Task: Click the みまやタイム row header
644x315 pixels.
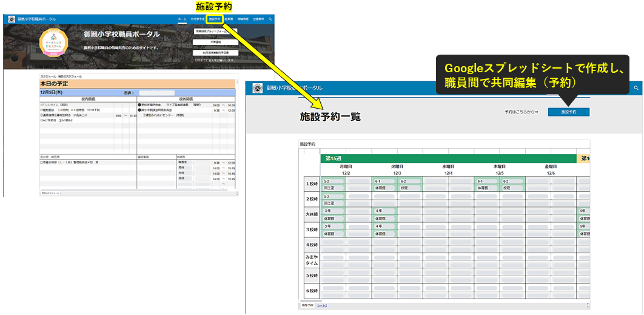Action: (x=312, y=260)
